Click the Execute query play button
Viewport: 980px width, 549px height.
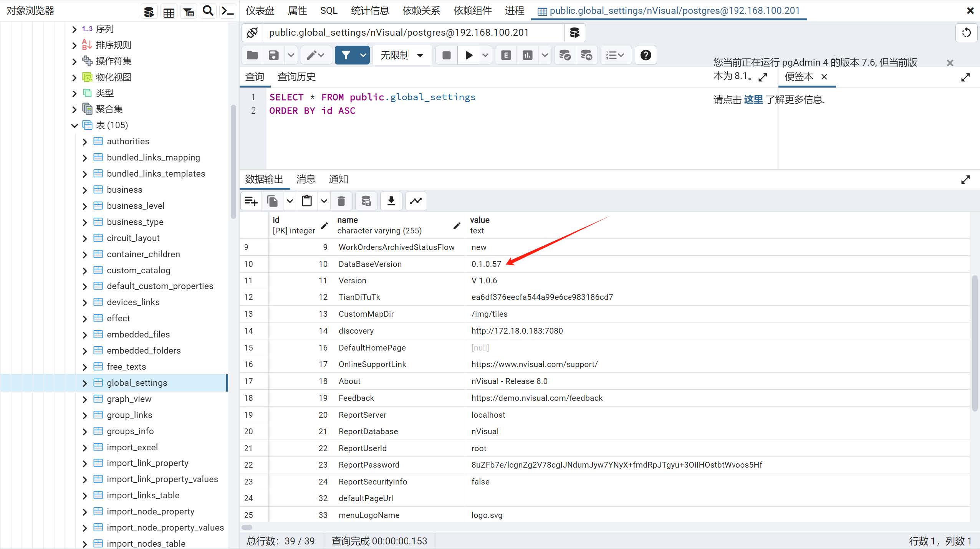coord(468,55)
